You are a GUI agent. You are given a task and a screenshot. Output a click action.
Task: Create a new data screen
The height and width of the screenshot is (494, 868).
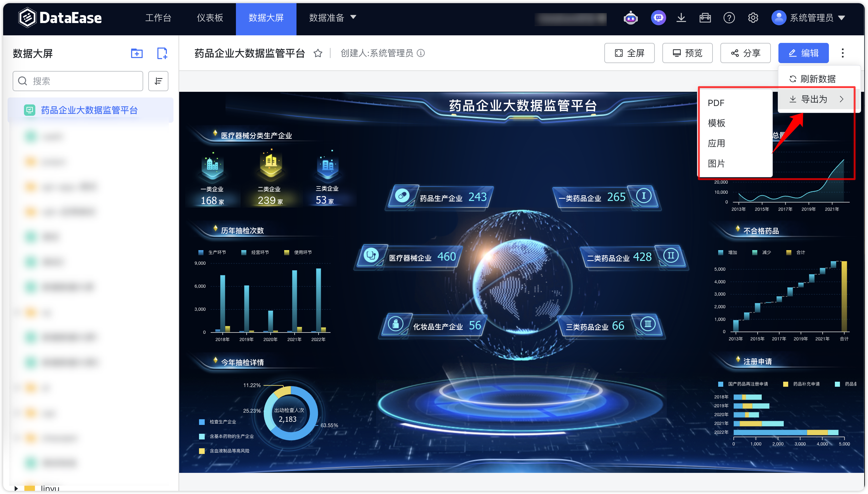tap(162, 53)
